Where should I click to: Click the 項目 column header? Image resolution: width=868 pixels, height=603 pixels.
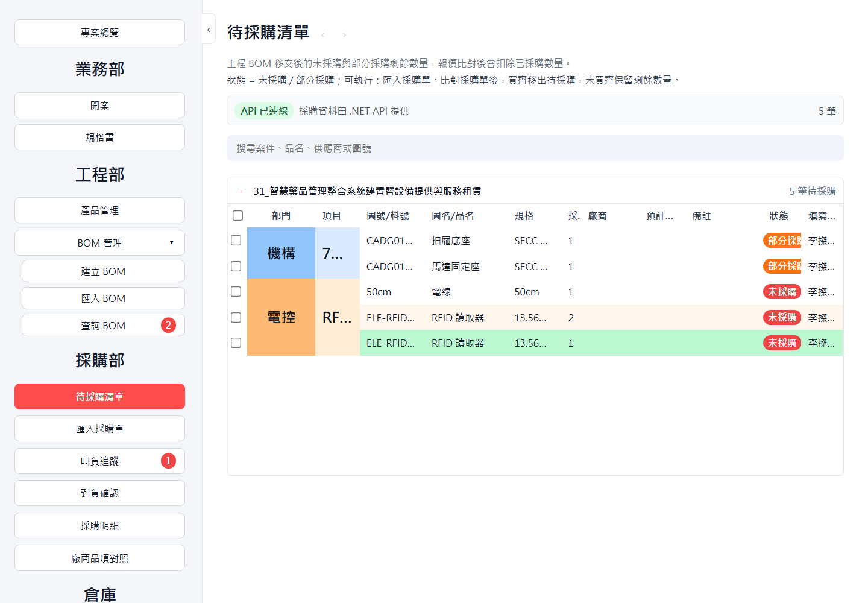332,216
